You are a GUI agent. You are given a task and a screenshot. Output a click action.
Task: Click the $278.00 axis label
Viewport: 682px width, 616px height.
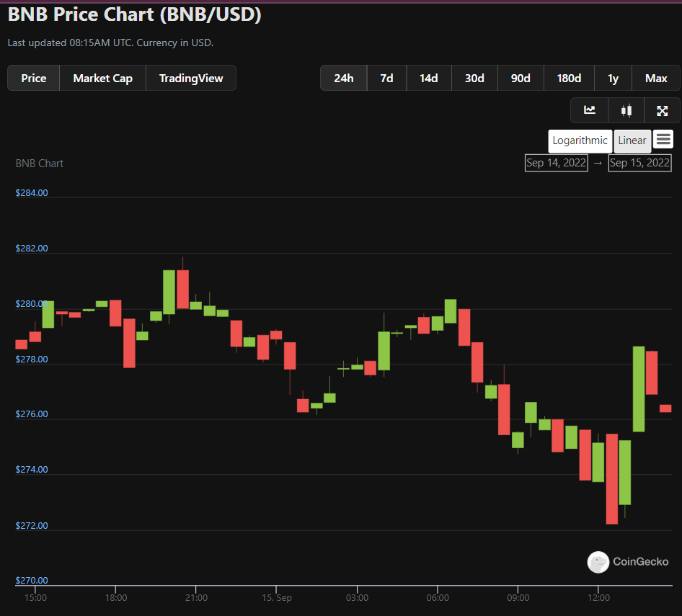(32, 359)
